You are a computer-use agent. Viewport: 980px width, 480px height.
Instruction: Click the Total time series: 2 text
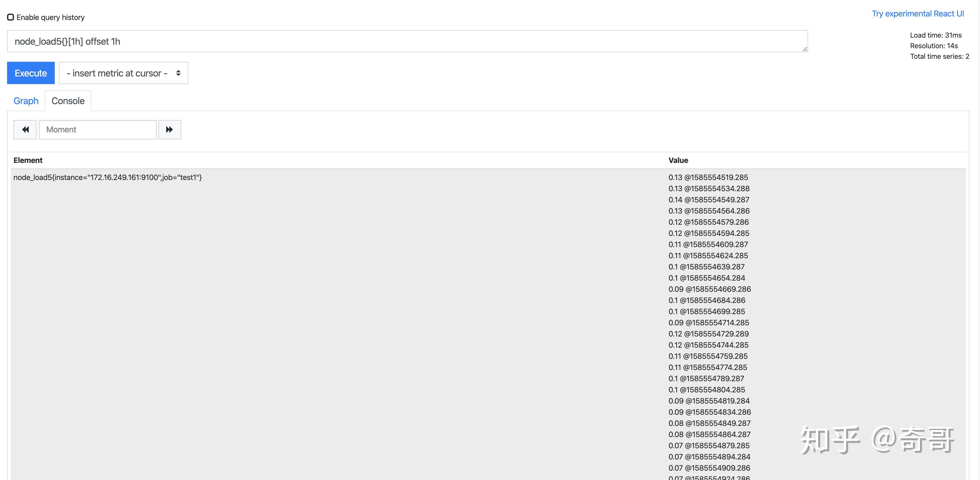tap(939, 56)
